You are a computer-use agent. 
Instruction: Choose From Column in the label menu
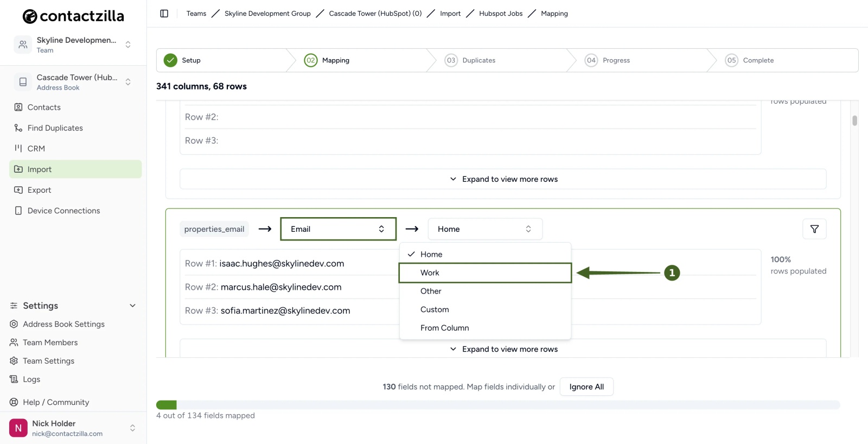tap(485, 328)
